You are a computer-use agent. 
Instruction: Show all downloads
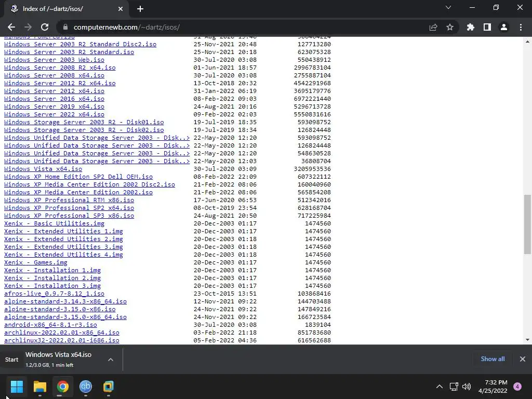pos(493,358)
